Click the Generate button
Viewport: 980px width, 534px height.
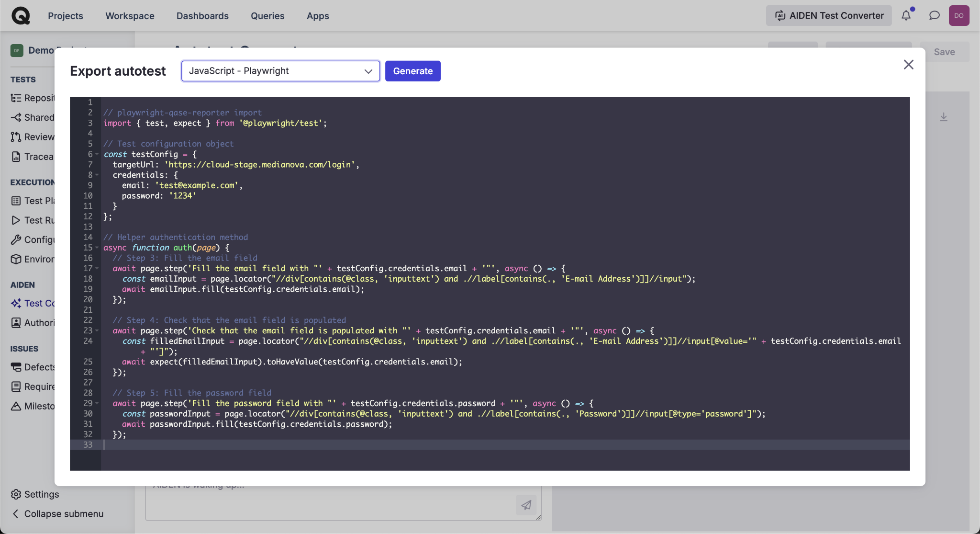pyautogui.click(x=413, y=71)
